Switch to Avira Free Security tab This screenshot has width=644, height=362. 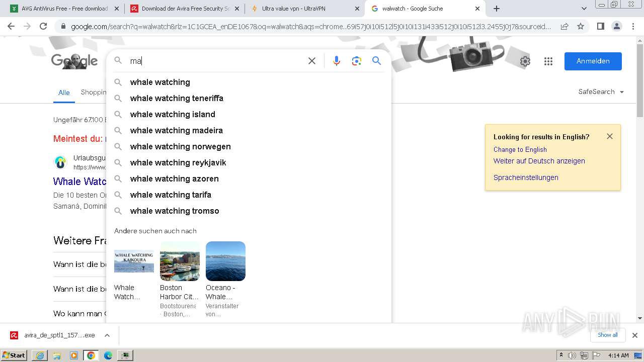[185, 9]
